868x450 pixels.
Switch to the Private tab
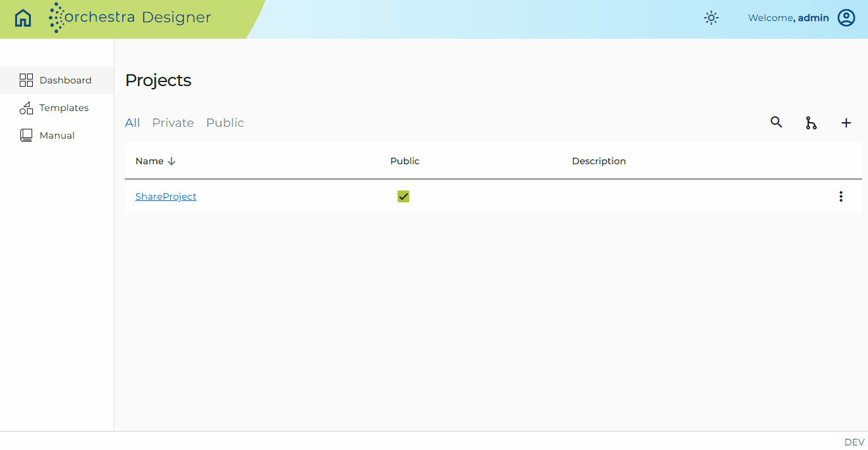tap(173, 123)
